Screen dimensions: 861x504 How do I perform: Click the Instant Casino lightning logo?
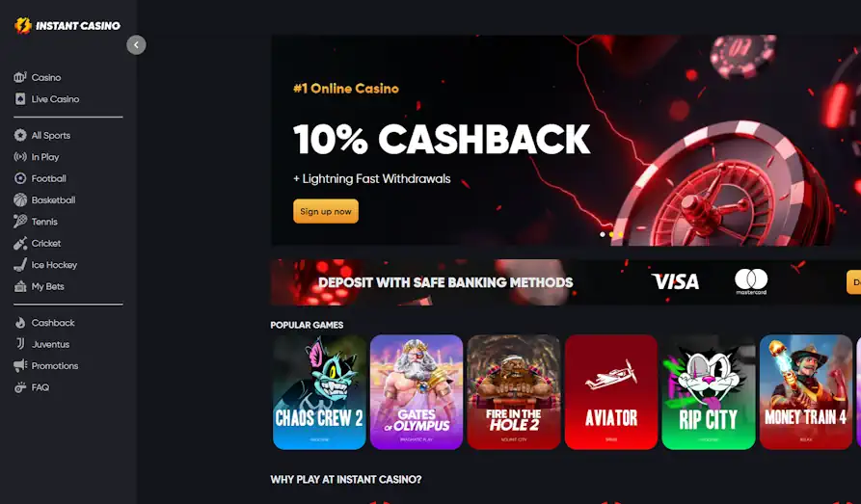(23, 25)
